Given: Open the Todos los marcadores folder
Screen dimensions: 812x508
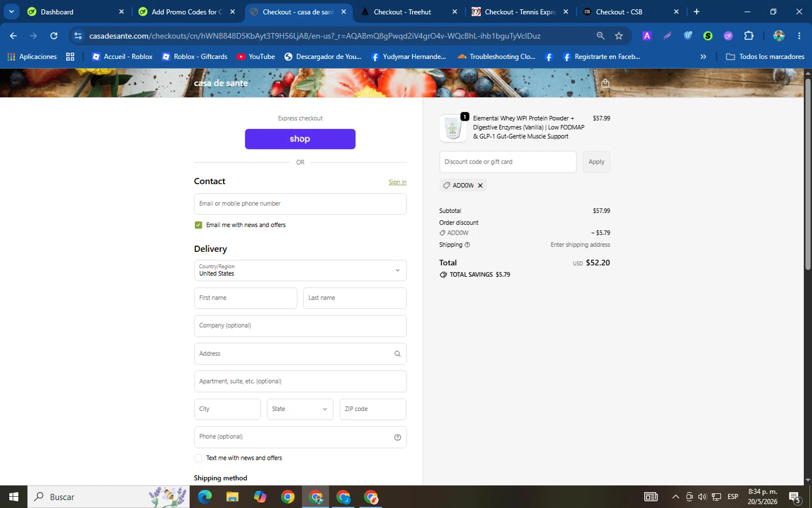Looking at the screenshot, I should pyautogui.click(x=765, y=56).
